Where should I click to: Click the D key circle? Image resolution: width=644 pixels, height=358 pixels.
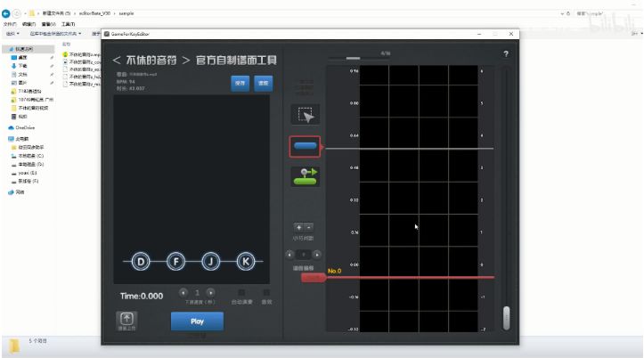tap(141, 262)
